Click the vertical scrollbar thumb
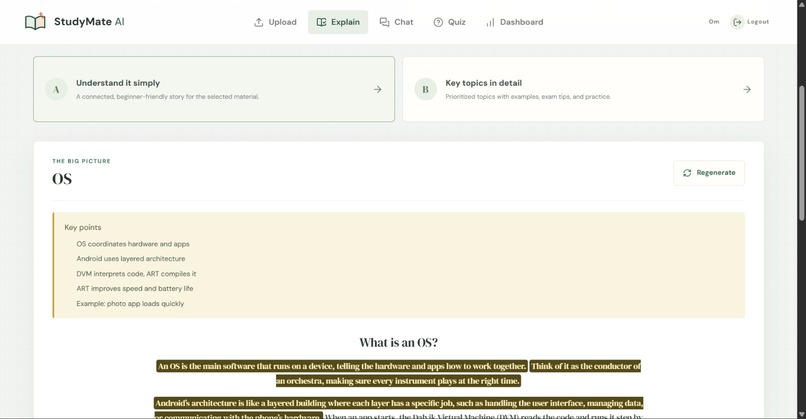The width and height of the screenshot is (806, 419). [x=801, y=153]
